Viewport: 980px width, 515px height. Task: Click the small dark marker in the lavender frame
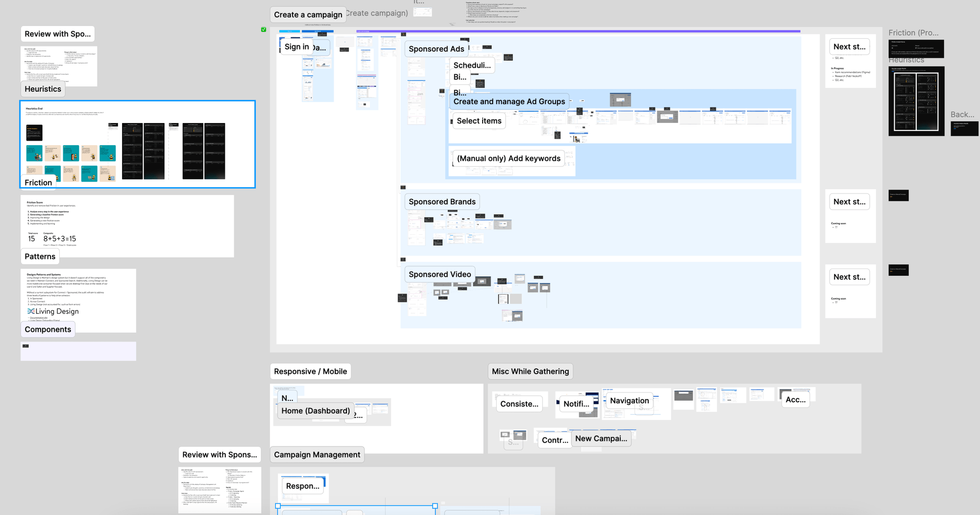(x=25, y=346)
